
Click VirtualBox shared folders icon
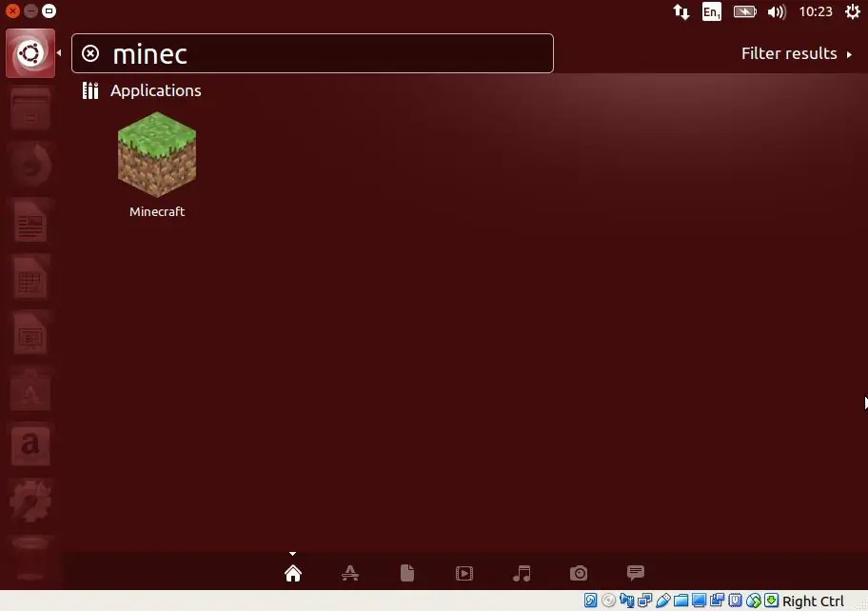tap(681, 601)
